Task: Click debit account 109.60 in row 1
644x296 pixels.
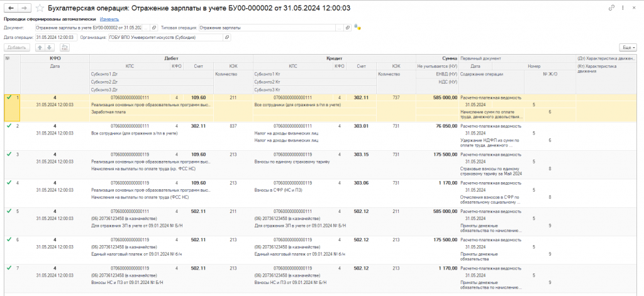Action: [198, 97]
